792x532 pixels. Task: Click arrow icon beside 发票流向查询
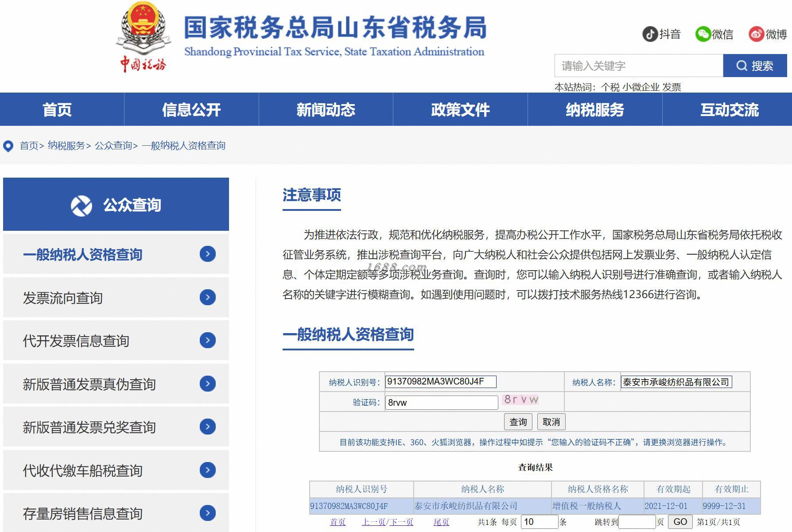point(207,297)
